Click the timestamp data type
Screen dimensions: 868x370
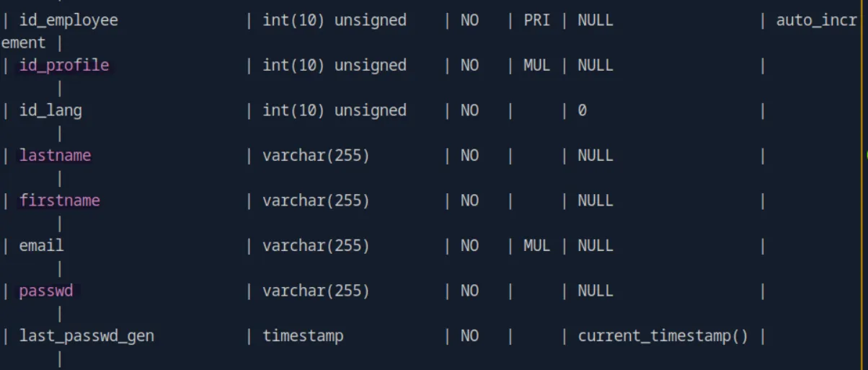303,335
